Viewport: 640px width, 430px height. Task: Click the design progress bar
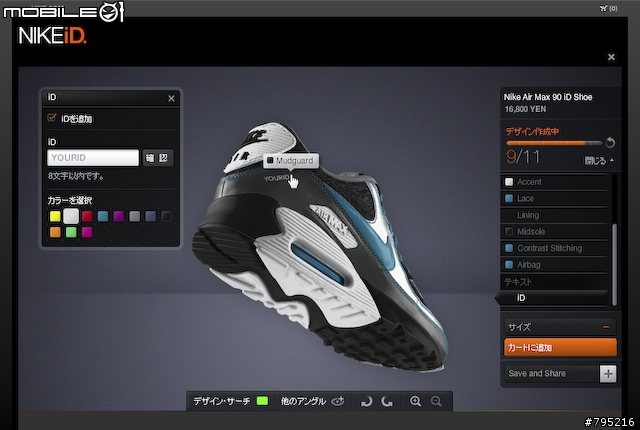pos(554,143)
